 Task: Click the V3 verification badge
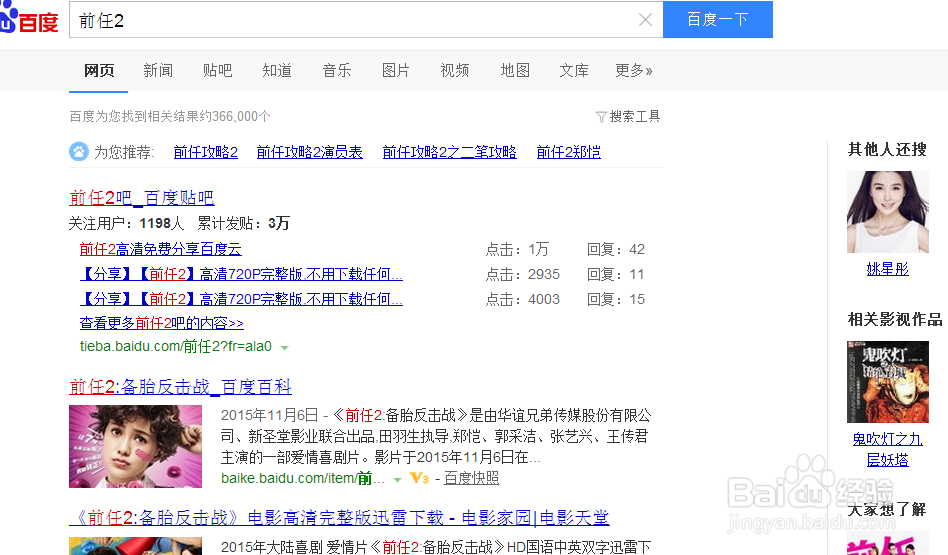420,478
